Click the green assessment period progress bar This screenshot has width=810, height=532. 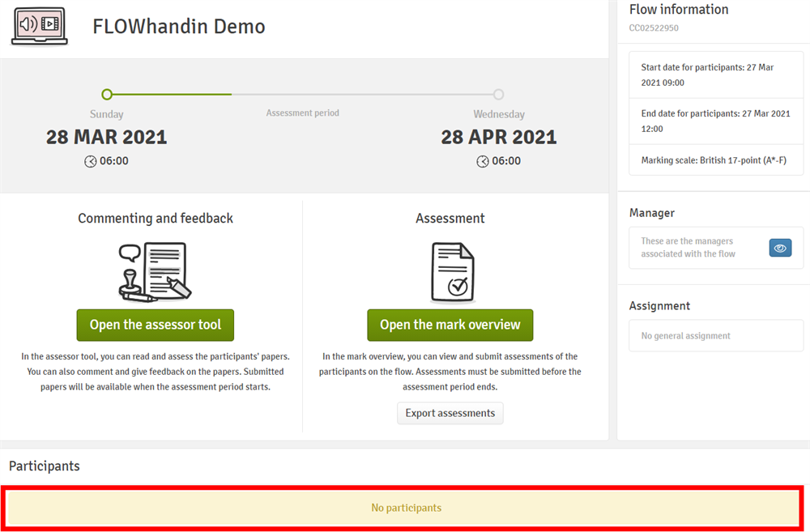click(170, 95)
